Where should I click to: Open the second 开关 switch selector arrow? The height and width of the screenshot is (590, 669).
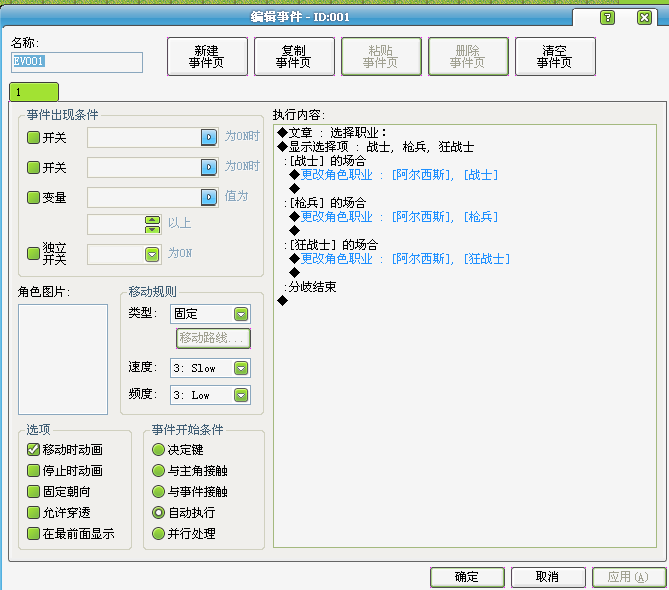[209, 167]
